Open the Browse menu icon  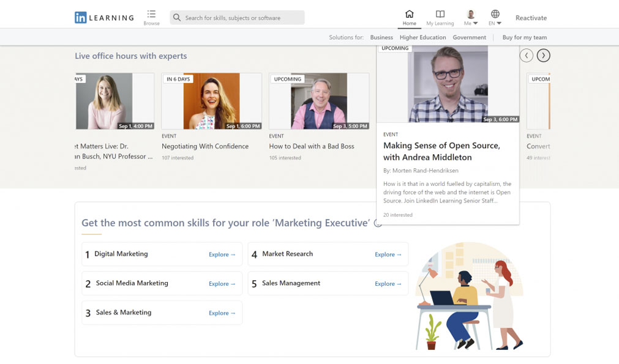click(151, 14)
